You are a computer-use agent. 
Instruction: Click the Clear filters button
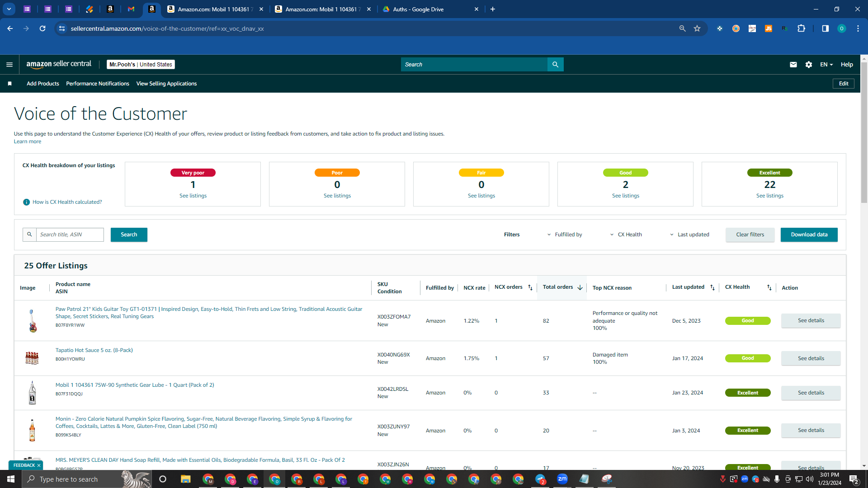pyautogui.click(x=750, y=235)
